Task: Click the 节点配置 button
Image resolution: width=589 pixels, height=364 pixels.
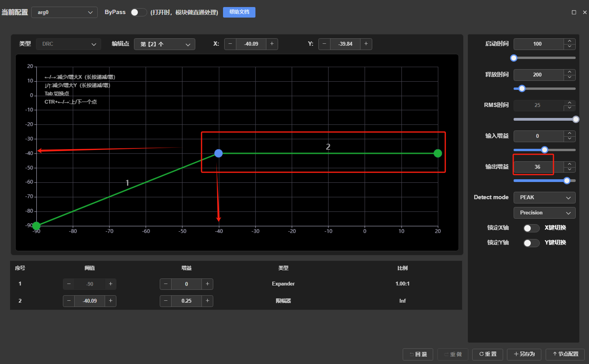Action: tap(565, 354)
